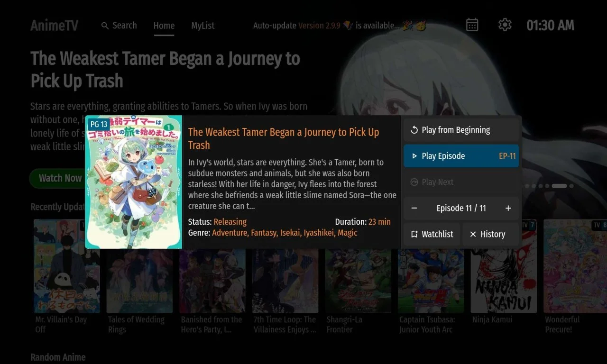Open the schedule calendar icon
Viewport: 607px width, 364px height.
472,25
